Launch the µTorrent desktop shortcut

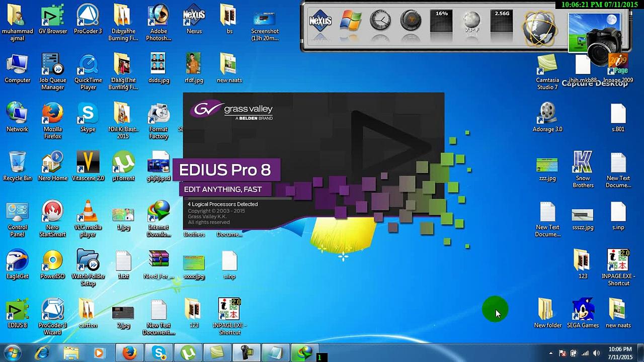tap(123, 167)
